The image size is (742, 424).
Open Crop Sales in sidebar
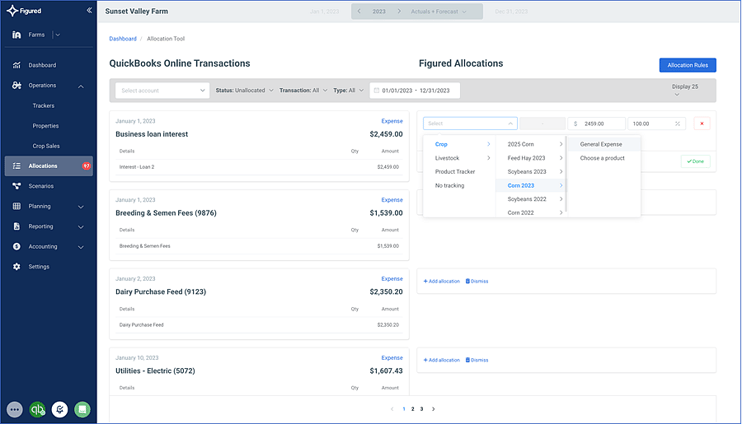(x=46, y=146)
